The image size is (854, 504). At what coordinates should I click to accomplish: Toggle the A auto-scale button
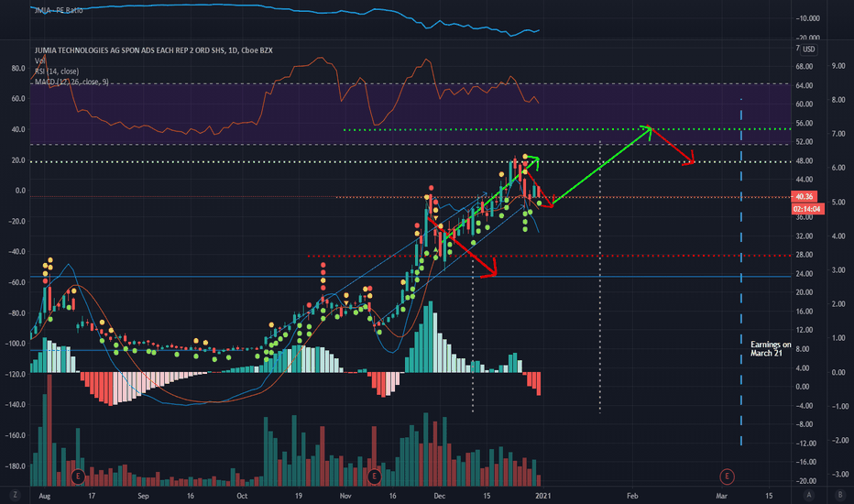809,495
